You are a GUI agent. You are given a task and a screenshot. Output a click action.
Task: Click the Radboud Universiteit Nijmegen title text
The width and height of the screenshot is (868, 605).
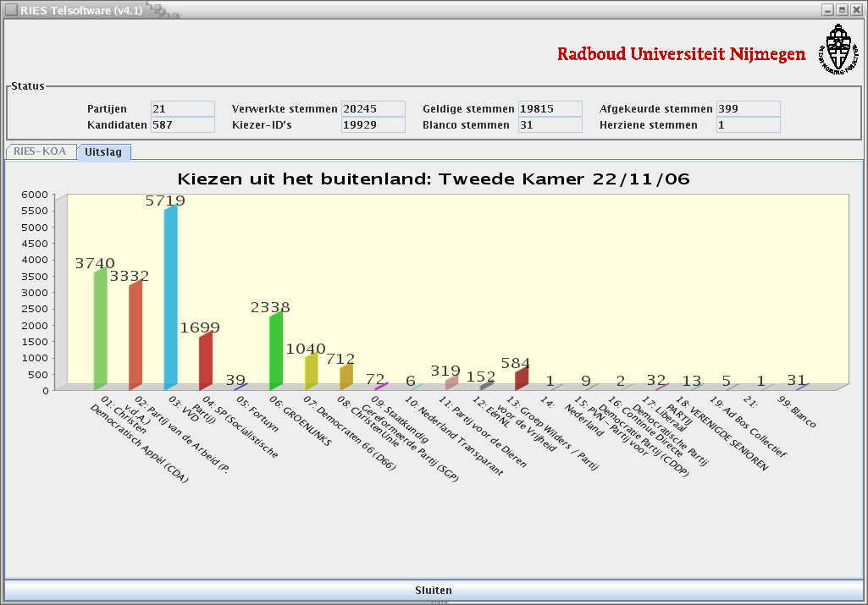click(x=681, y=54)
